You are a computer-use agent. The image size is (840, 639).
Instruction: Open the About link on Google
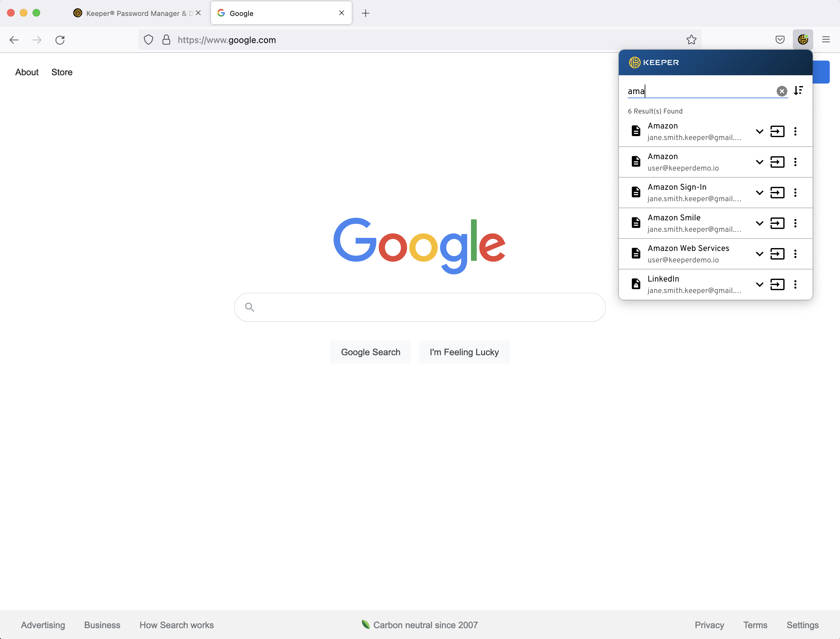(27, 72)
